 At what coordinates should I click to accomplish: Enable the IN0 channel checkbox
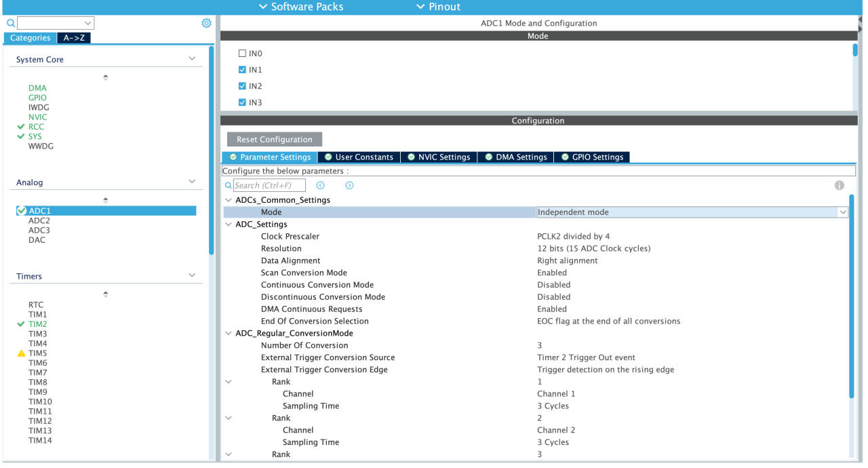pos(242,54)
